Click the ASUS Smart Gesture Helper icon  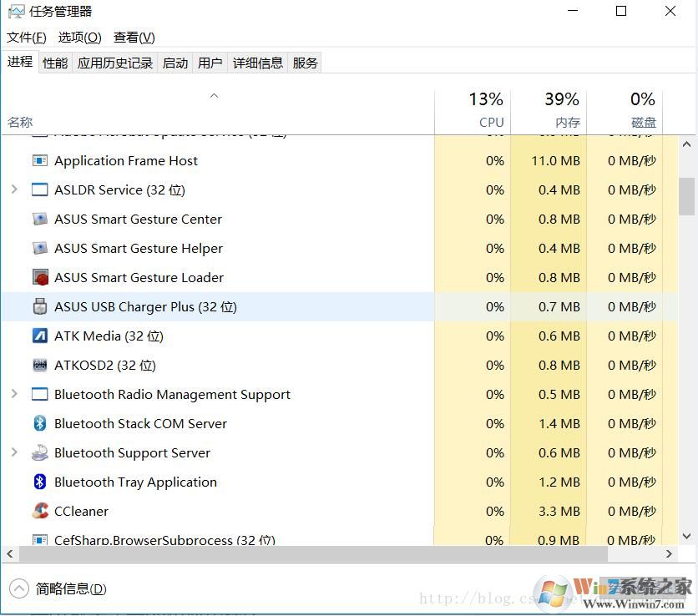40,248
